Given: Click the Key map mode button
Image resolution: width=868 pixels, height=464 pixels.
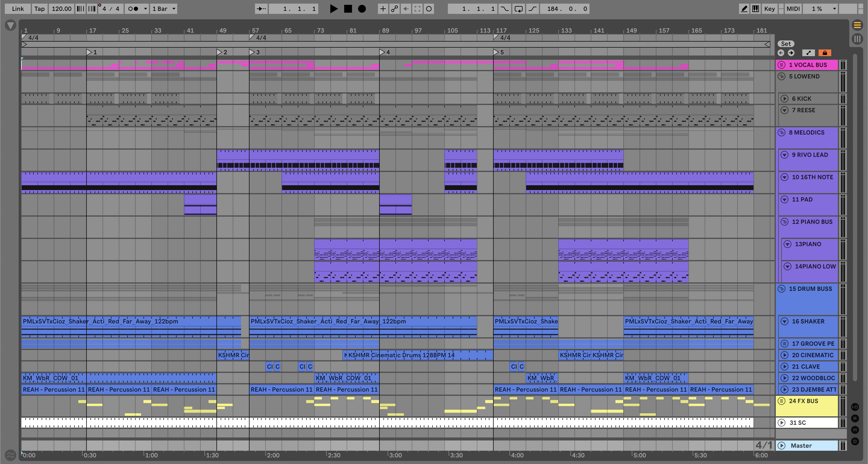Looking at the screenshot, I should pos(769,9).
